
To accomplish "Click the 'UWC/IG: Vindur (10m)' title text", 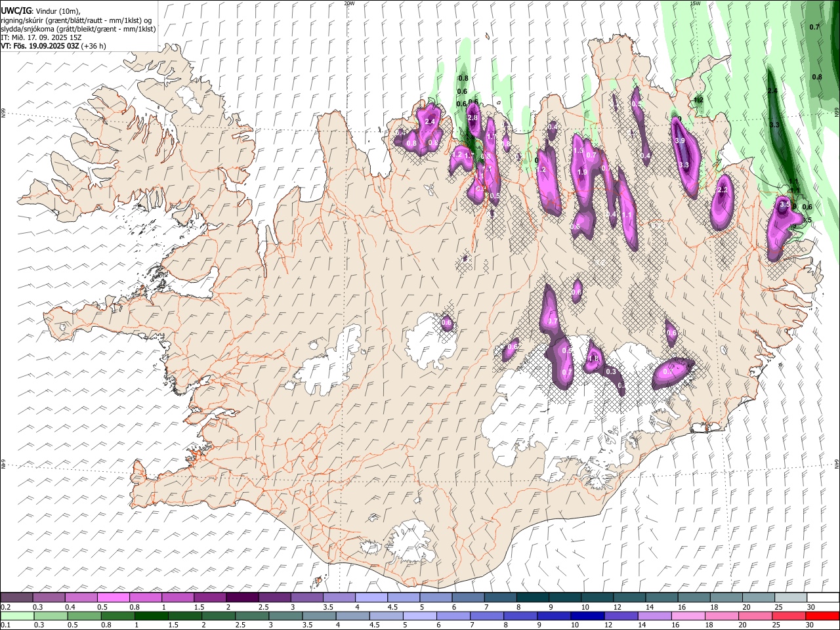I will tap(41, 11).
